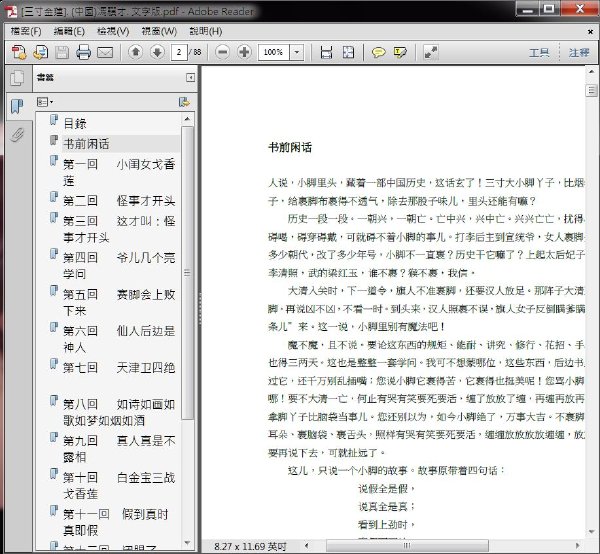
Task: Zoom out with minus button
Action: 222,52
